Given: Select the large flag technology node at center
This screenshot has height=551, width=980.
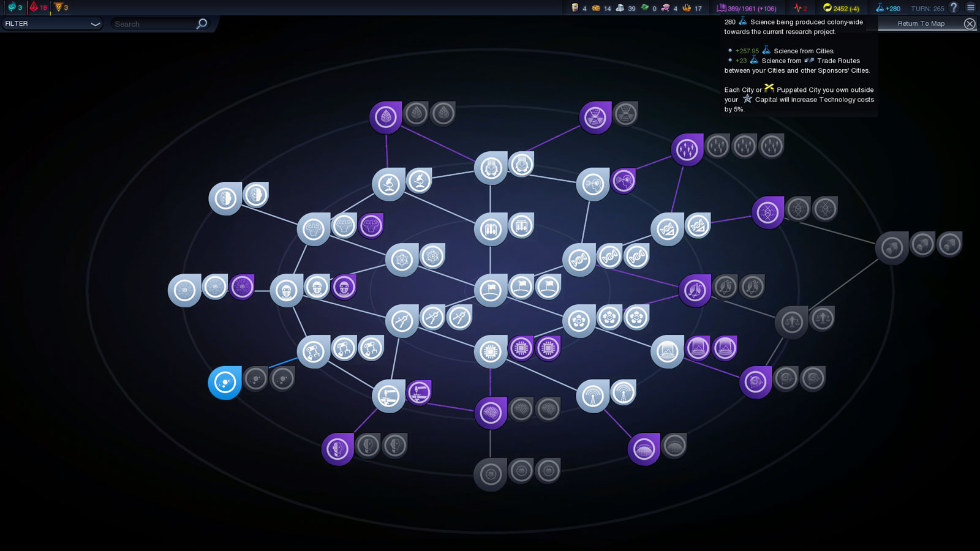Looking at the screenshot, I should click(x=491, y=290).
